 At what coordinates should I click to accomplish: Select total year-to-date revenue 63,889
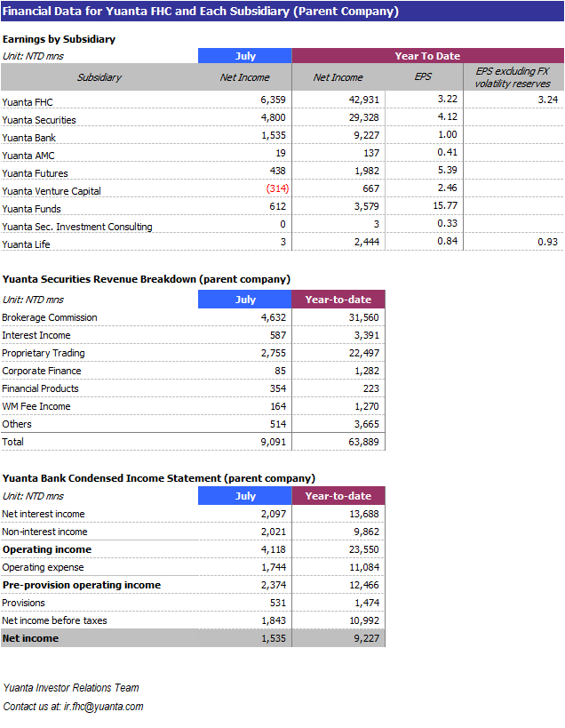[x=363, y=442]
